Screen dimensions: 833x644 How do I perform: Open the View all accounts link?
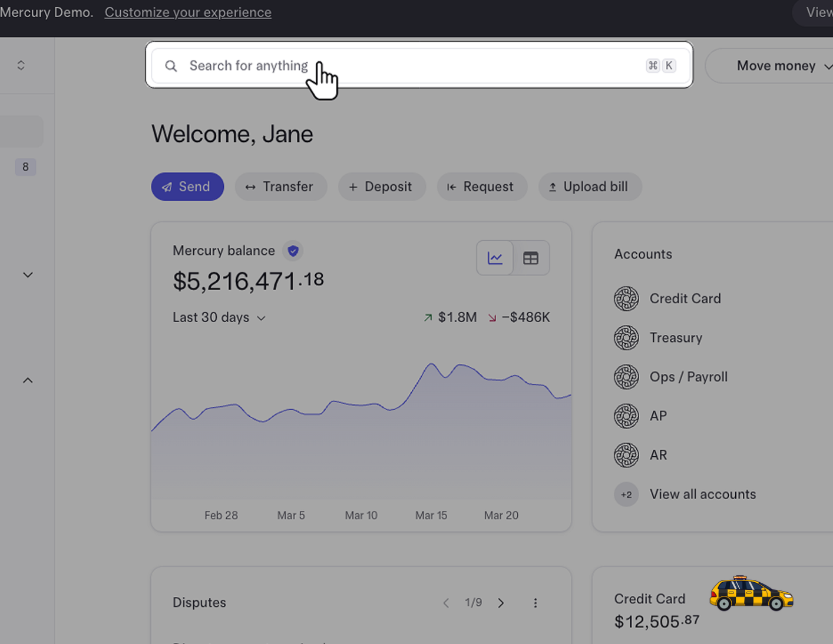point(702,494)
